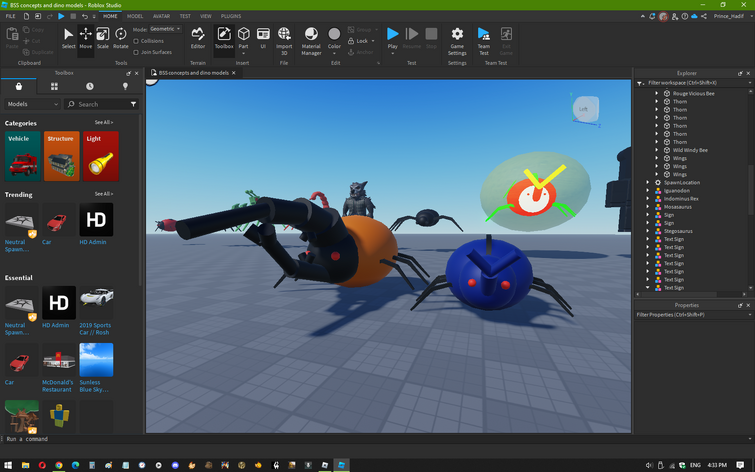
Task: Switch to the AVATAR ribbon tab
Action: [161, 16]
